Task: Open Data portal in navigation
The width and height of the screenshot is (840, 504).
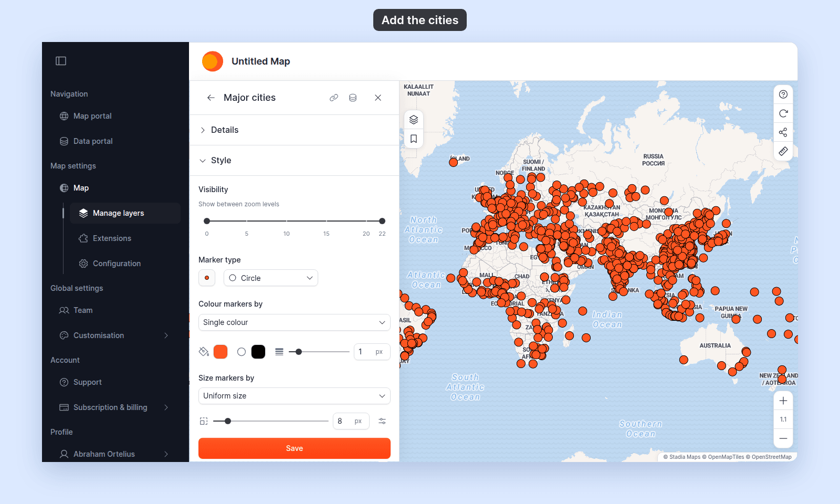Action: click(x=93, y=141)
